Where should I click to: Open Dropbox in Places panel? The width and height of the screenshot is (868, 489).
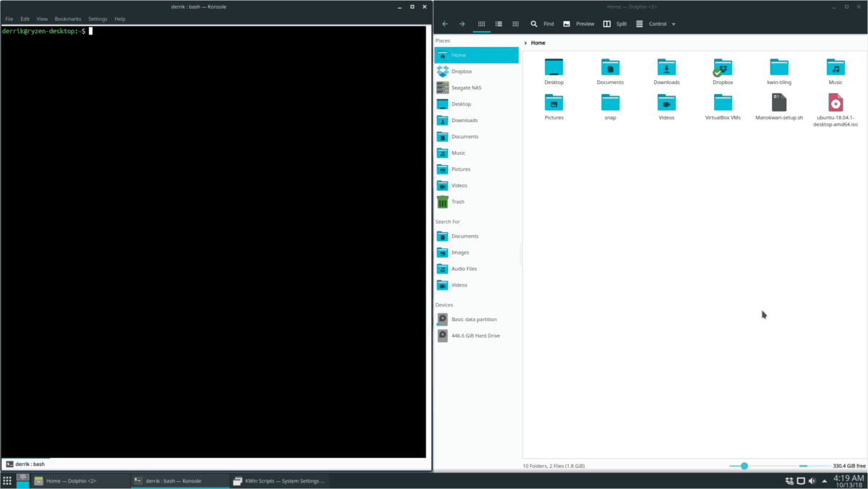(x=477, y=72)
